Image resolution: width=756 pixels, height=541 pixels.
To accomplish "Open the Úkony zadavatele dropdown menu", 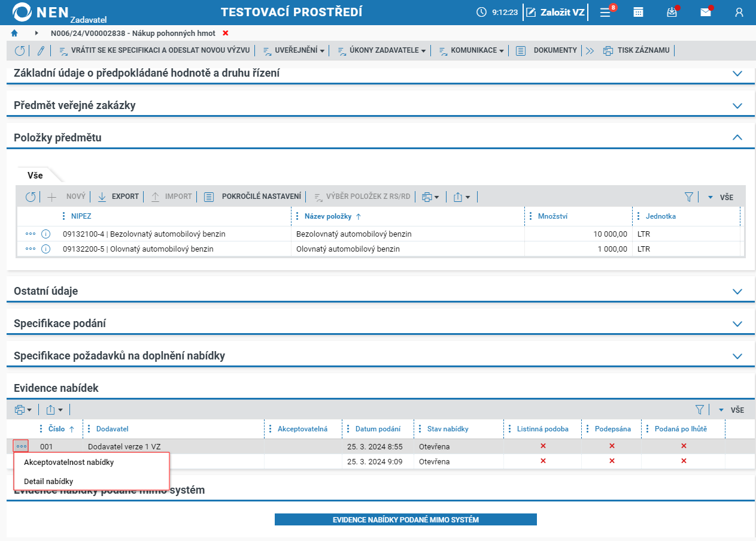I will click(382, 51).
